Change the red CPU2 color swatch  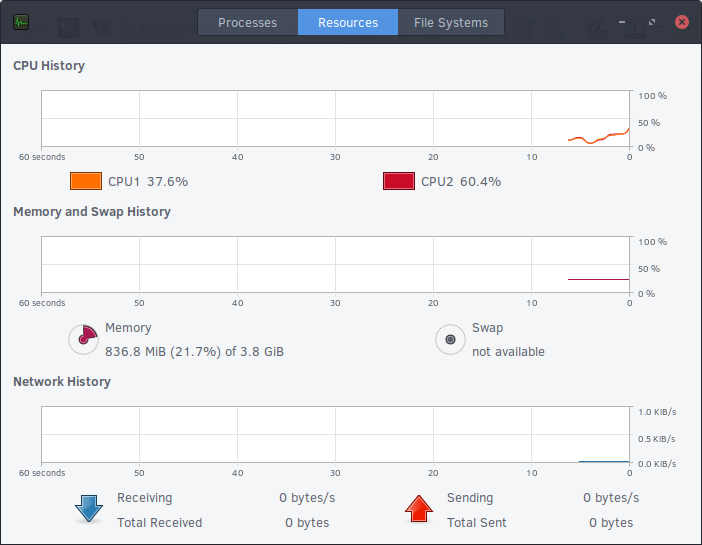point(399,181)
